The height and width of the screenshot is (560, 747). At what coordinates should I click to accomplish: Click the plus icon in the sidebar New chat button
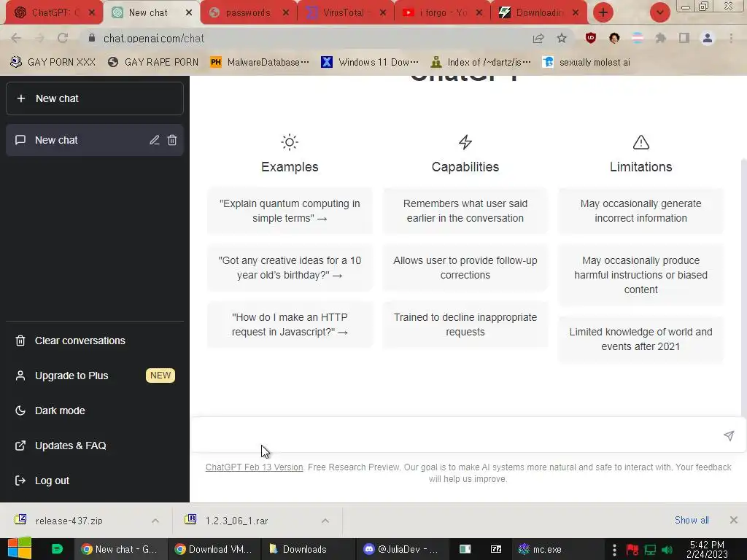pos(21,98)
